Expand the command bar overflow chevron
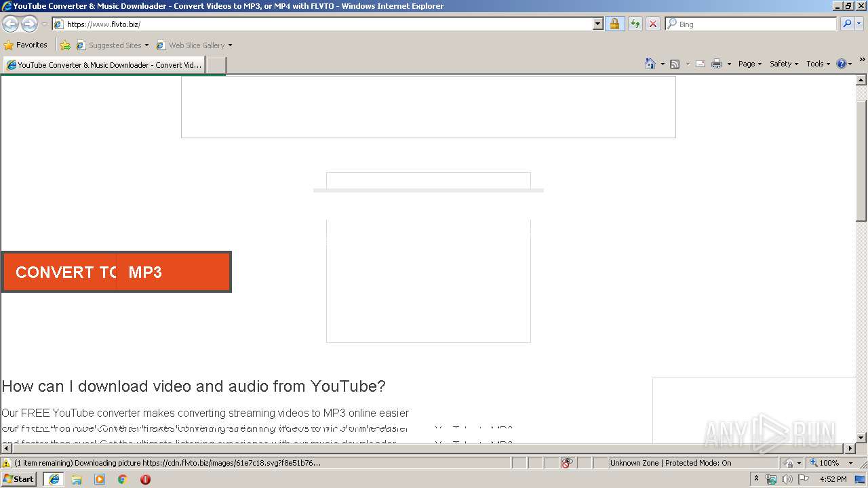The width and height of the screenshot is (868, 488). click(x=862, y=60)
